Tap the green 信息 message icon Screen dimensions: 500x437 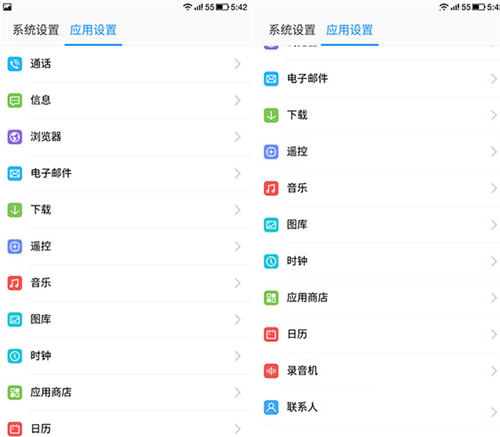(15, 100)
